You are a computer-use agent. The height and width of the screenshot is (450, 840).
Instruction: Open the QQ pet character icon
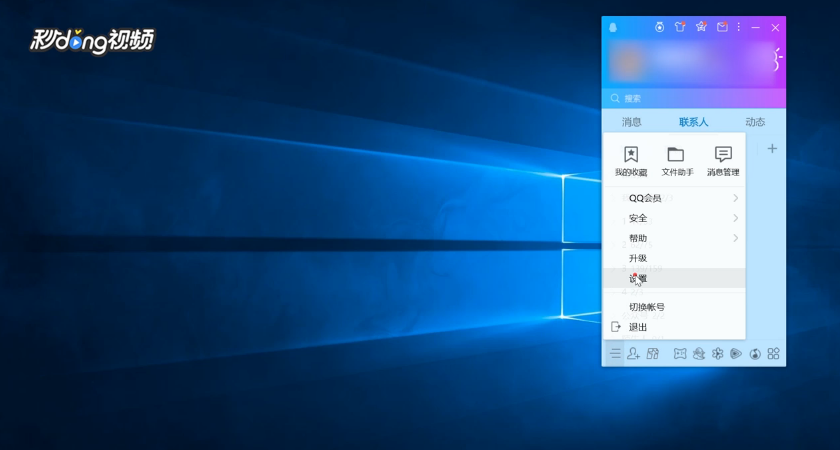tap(699, 354)
